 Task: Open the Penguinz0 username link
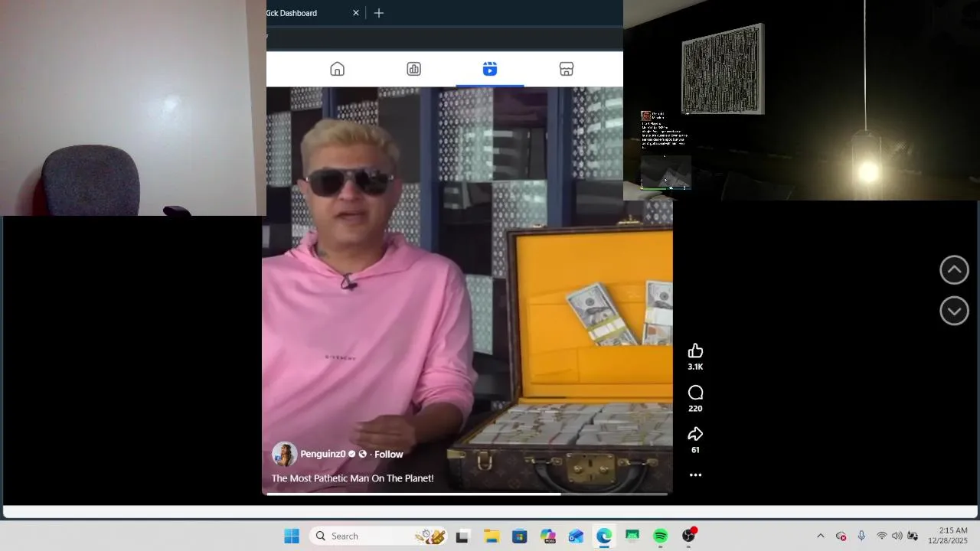[322, 454]
